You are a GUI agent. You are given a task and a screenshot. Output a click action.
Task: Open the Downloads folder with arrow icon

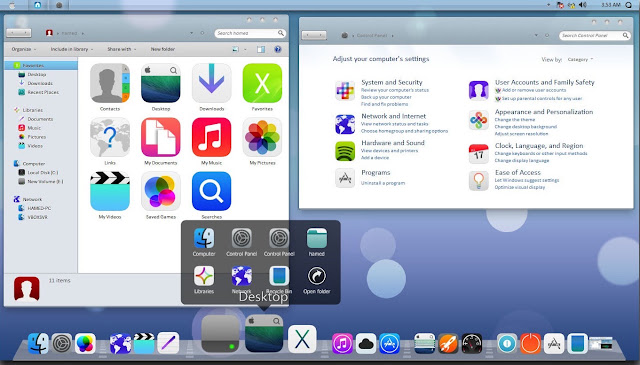point(211,83)
